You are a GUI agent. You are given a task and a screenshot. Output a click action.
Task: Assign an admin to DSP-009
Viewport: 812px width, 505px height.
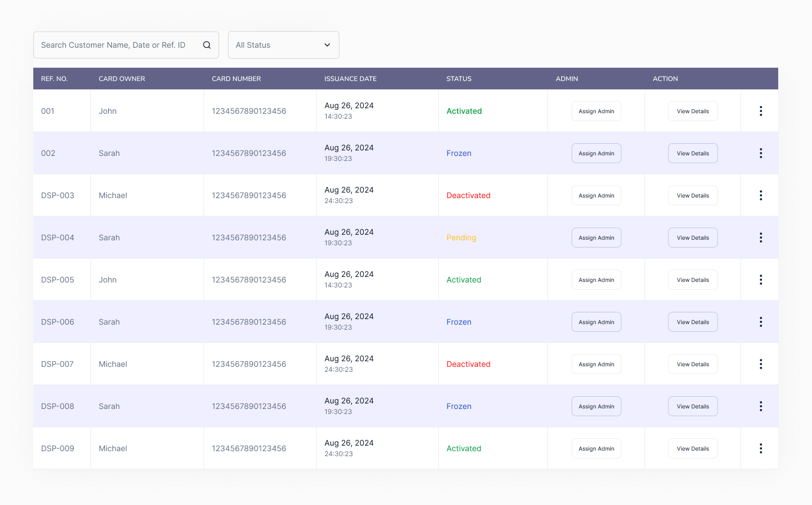(x=596, y=448)
